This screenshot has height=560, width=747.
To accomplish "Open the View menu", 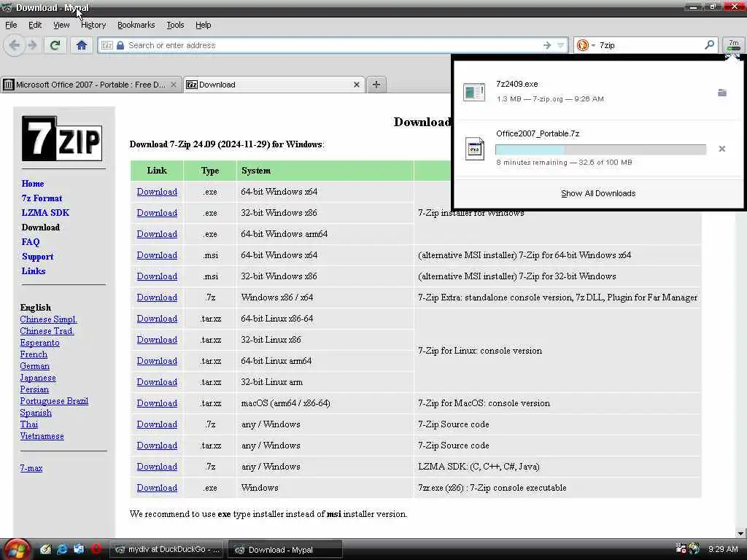I will pyautogui.click(x=61, y=25).
